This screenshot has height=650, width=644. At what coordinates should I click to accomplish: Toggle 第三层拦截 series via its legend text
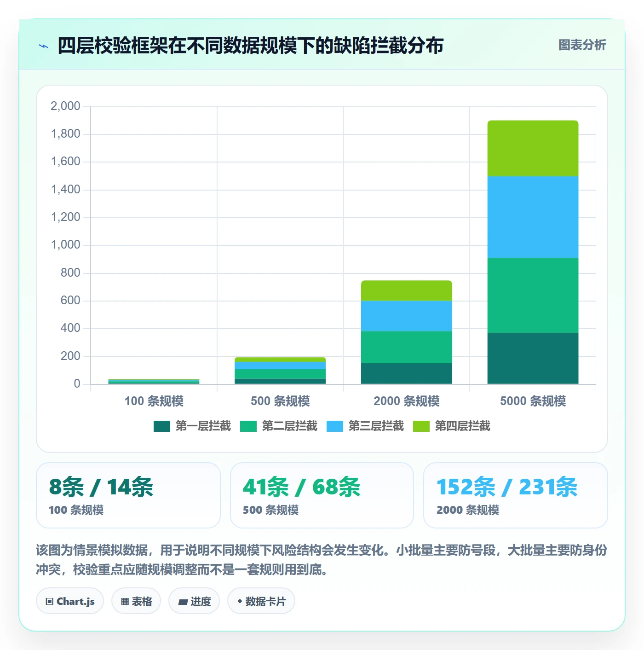click(376, 426)
